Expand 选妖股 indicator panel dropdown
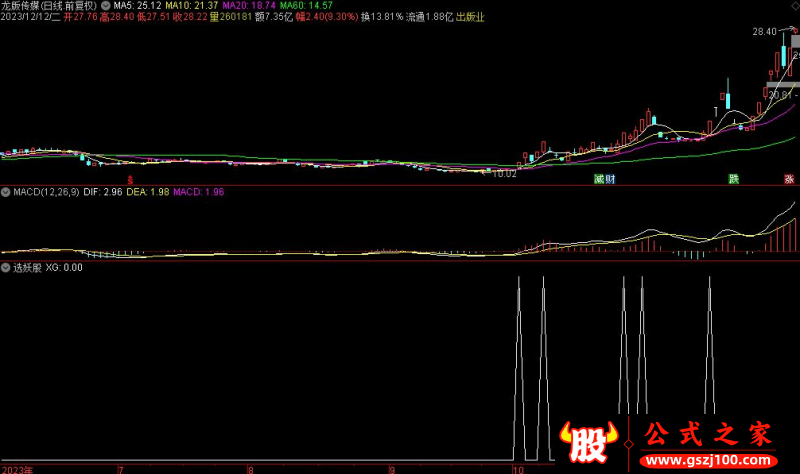 click(x=6, y=267)
